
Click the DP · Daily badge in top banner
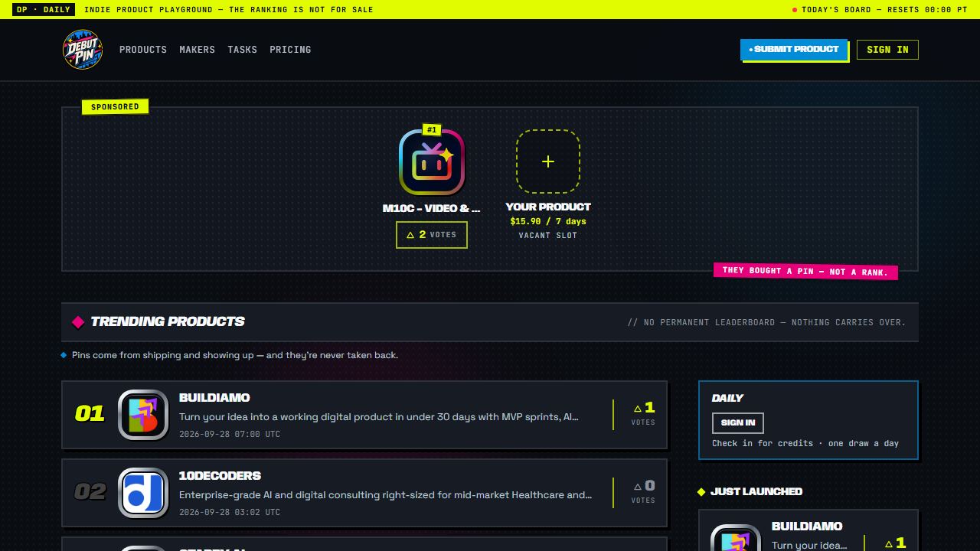(x=44, y=9)
